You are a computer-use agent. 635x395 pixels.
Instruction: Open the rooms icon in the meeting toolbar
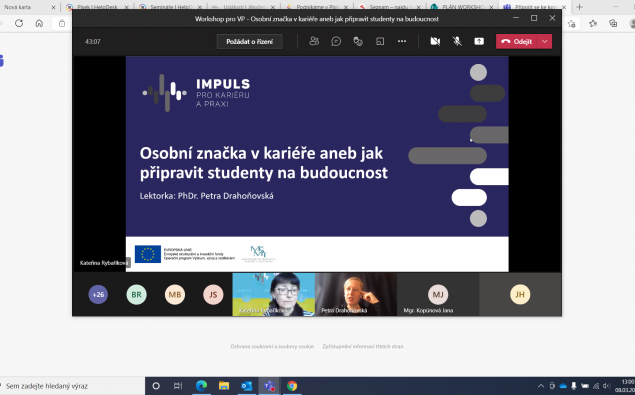click(380, 41)
